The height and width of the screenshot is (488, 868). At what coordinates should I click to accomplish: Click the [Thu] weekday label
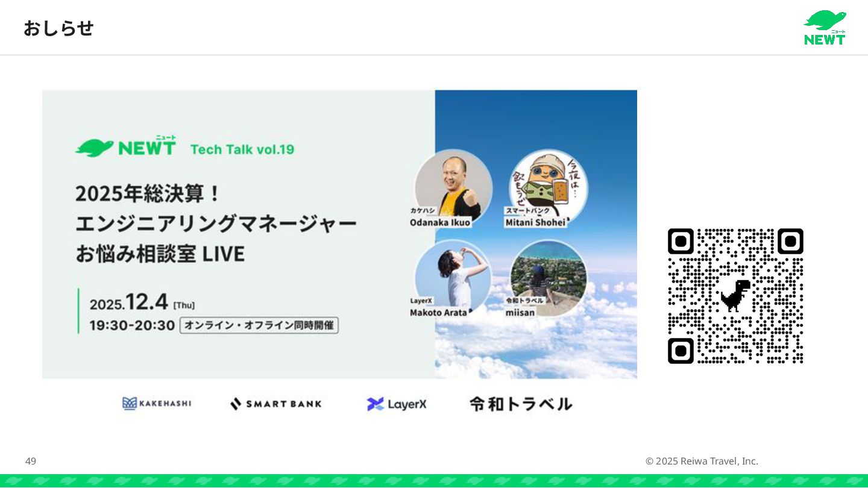click(184, 305)
